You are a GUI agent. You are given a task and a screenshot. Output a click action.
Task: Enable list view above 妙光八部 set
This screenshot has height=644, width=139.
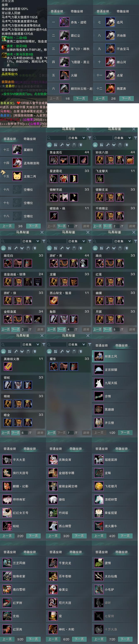[95, 145]
